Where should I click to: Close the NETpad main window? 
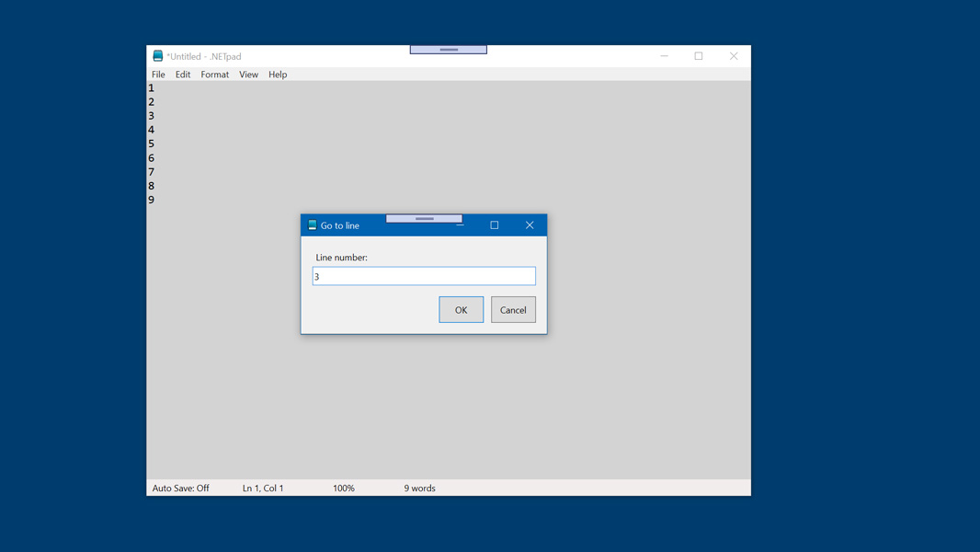(734, 56)
